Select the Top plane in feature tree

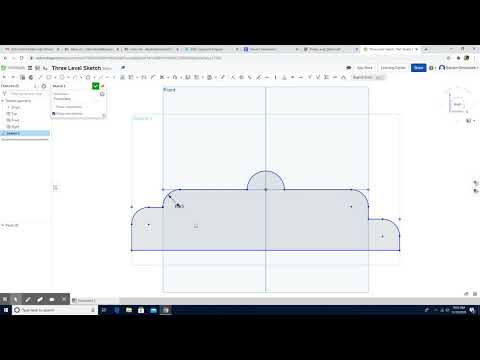pos(14,114)
